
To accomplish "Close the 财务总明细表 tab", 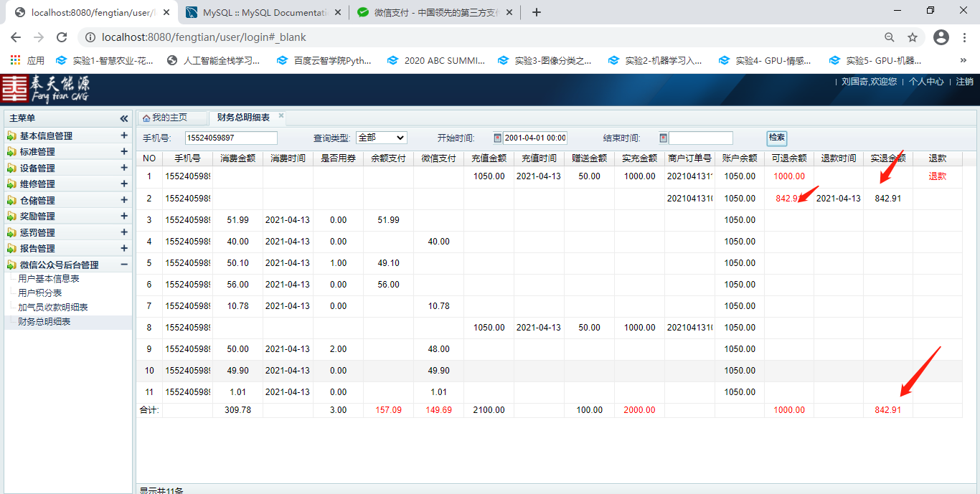I will pyautogui.click(x=281, y=116).
